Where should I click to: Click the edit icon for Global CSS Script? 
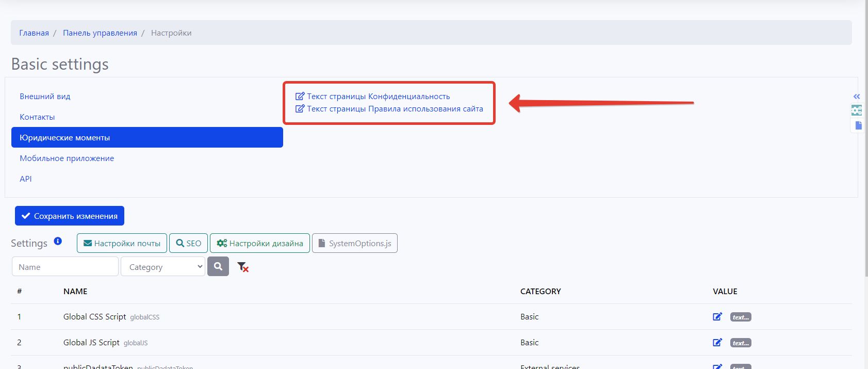717,317
